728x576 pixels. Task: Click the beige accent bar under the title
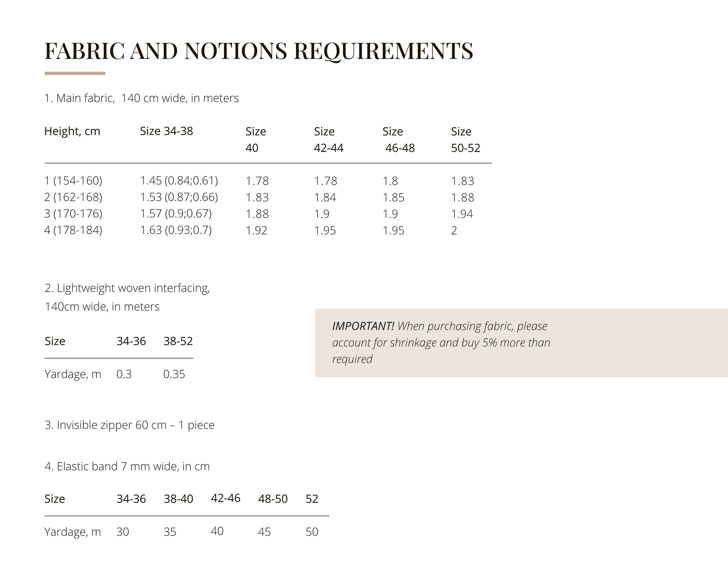coord(75,73)
